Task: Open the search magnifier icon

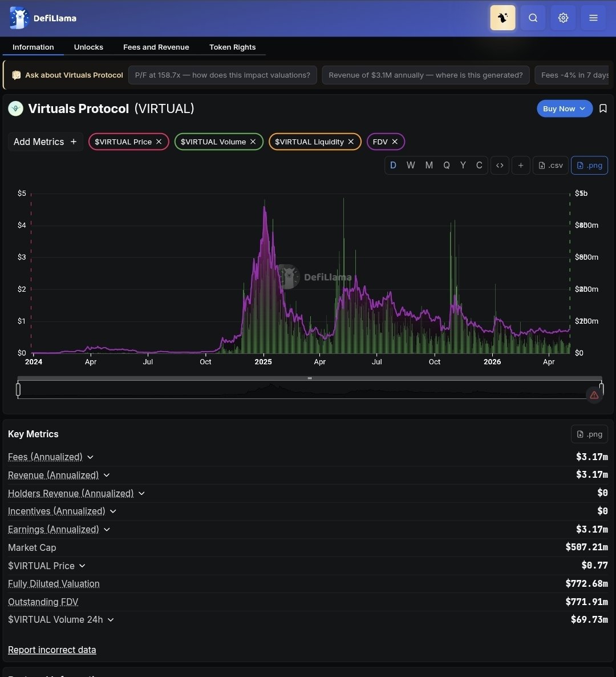Action: [533, 18]
